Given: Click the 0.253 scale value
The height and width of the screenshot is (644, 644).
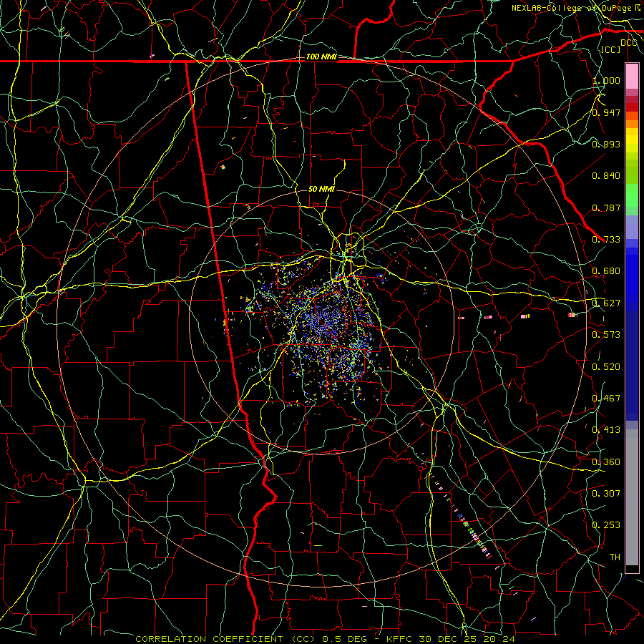Looking at the screenshot, I should (x=606, y=525).
